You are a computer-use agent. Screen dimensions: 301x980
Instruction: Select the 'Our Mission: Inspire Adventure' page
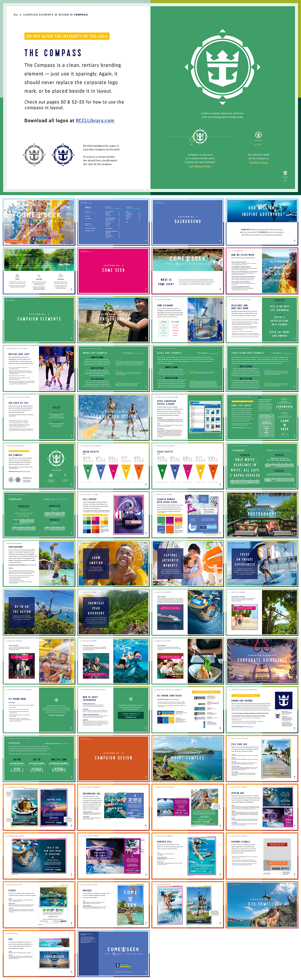(262, 222)
